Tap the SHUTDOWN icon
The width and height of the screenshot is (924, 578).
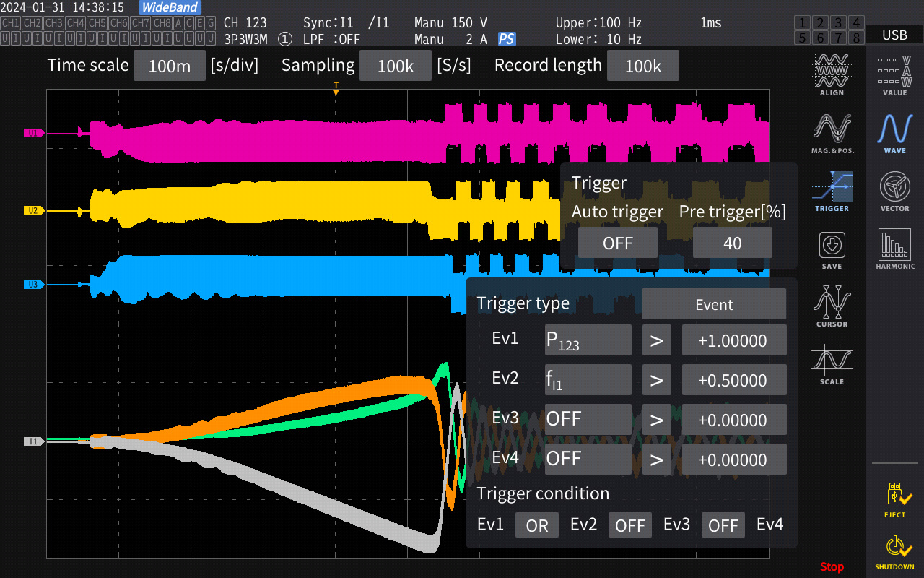895,553
